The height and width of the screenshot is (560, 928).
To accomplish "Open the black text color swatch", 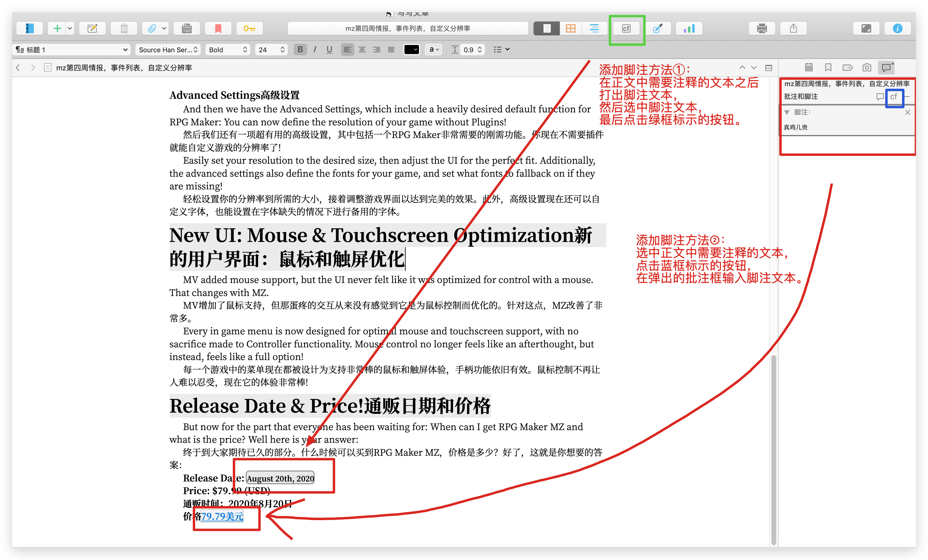I will click(x=411, y=49).
